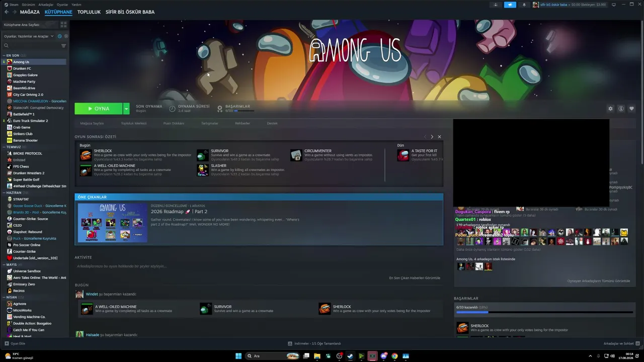Open En Son Çıkan Haberleri Görüntüle link
The height and width of the screenshot is (362, 644).
coord(415,278)
